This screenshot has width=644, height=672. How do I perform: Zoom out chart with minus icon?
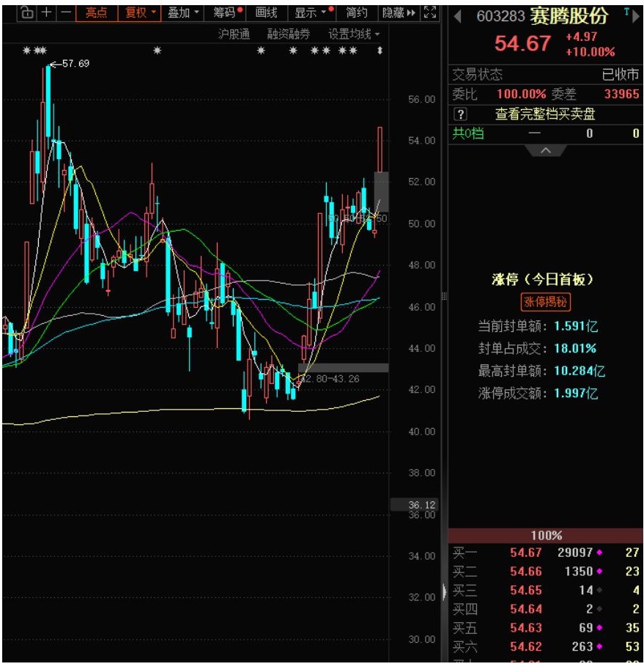(x=65, y=12)
